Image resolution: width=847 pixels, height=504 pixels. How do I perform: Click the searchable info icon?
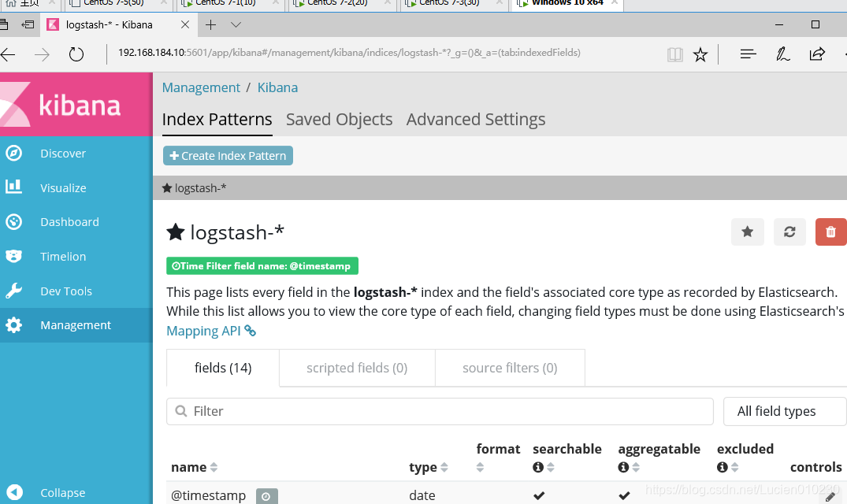pos(538,467)
